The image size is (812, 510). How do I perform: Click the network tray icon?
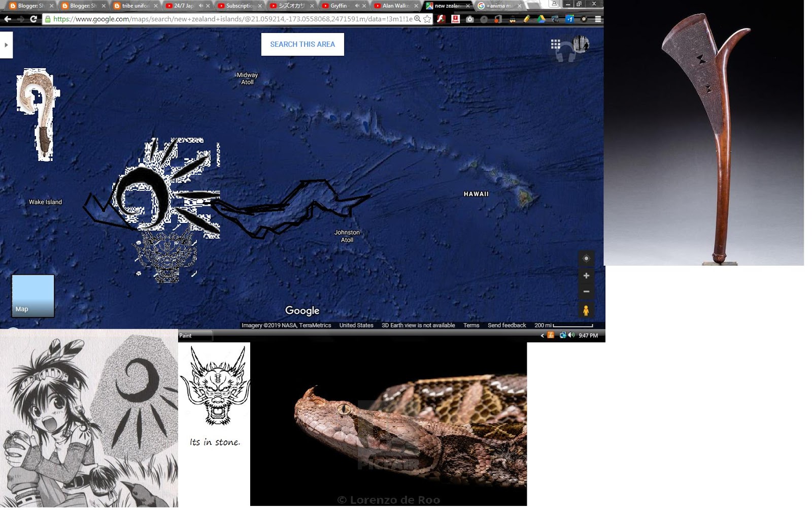(x=562, y=335)
